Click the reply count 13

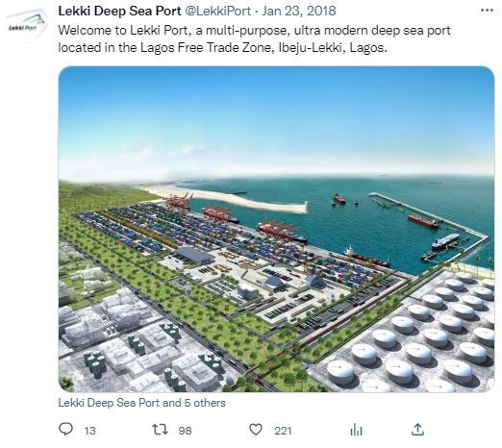click(90, 431)
